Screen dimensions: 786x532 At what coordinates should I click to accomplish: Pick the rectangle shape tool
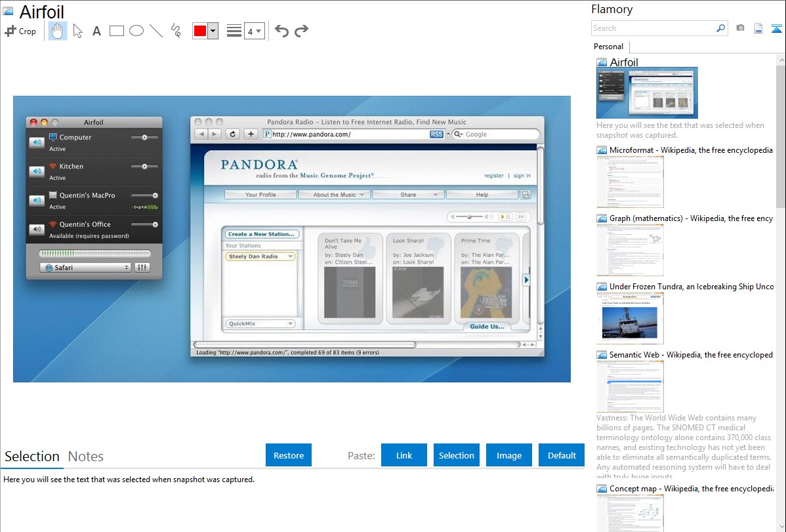[116, 31]
